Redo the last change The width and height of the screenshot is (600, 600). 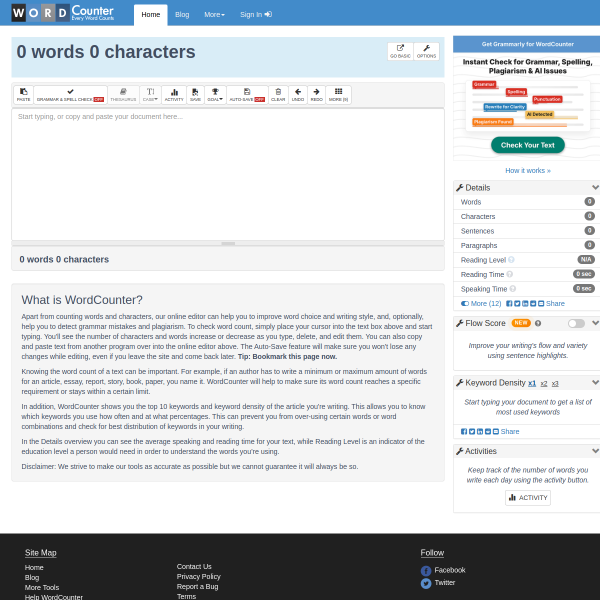[316, 95]
